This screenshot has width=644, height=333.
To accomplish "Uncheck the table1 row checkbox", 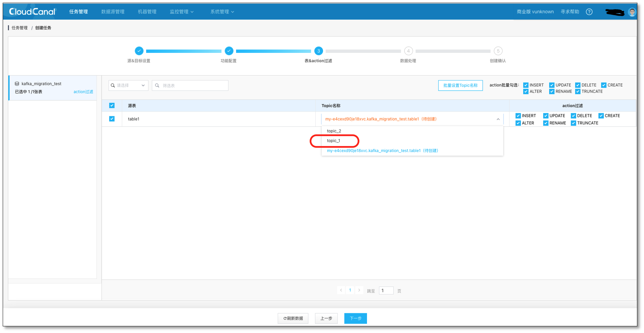I will (112, 119).
